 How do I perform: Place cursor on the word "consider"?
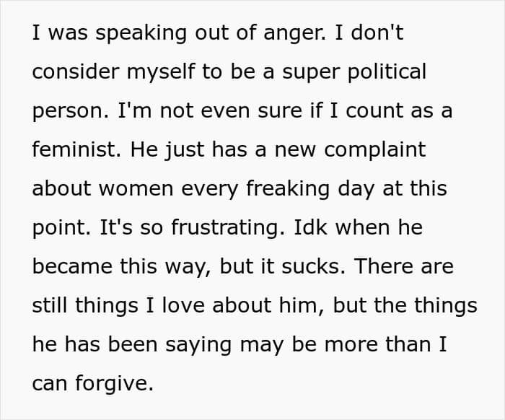coord(76,71)
